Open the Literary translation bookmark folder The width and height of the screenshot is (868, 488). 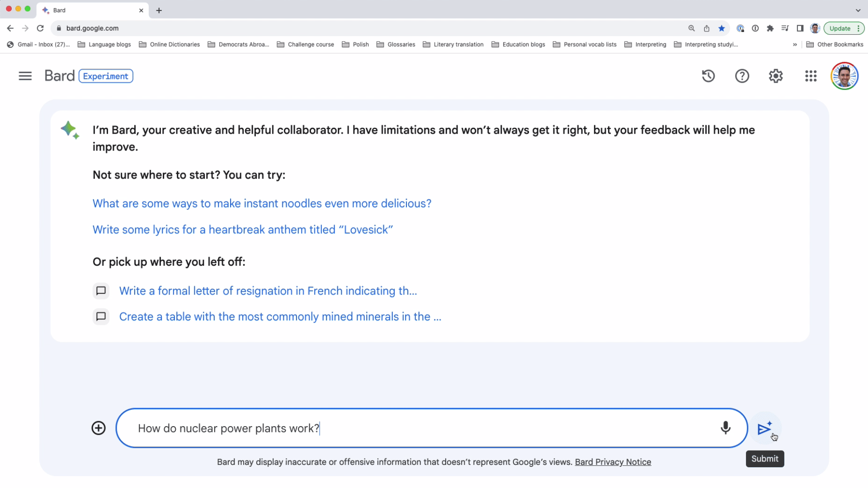tap(453, 44)
